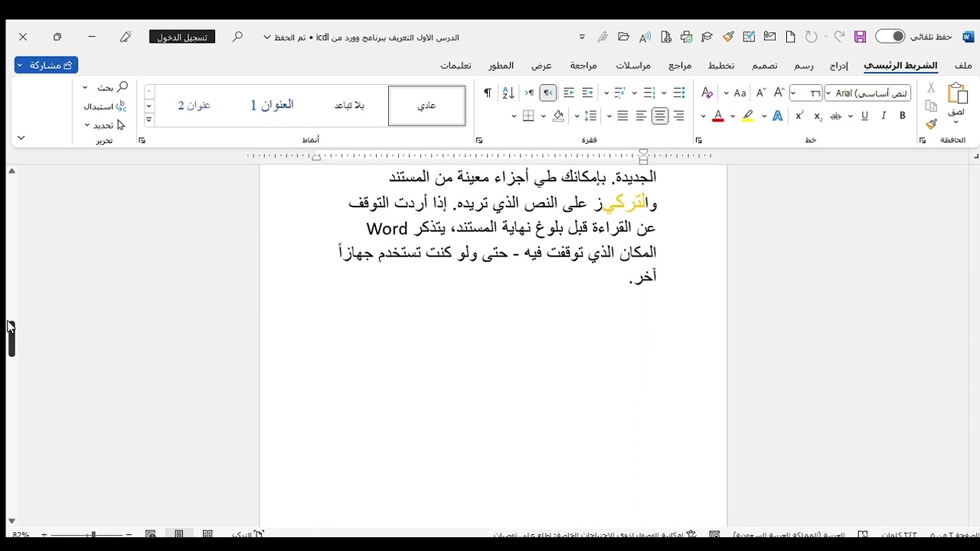Click the scrollbar up arrow

pos(11,171)
